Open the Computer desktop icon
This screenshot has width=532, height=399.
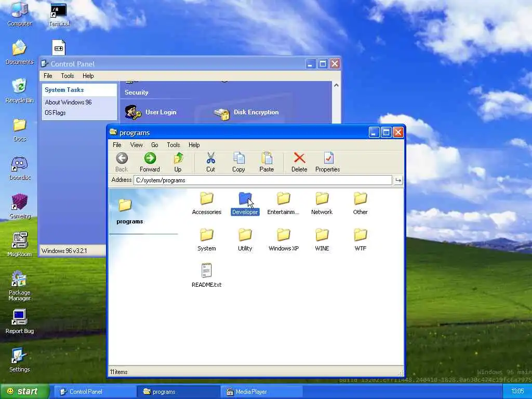pos(20,14)
